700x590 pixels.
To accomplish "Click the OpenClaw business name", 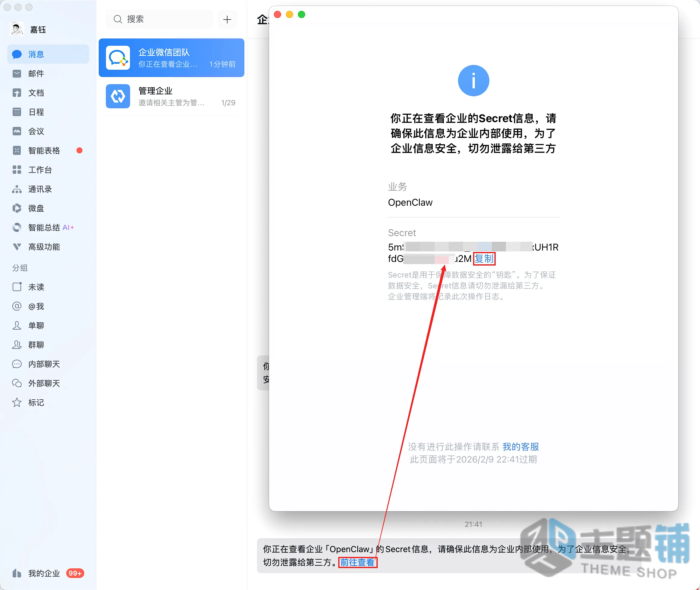I will coord(410,202).
